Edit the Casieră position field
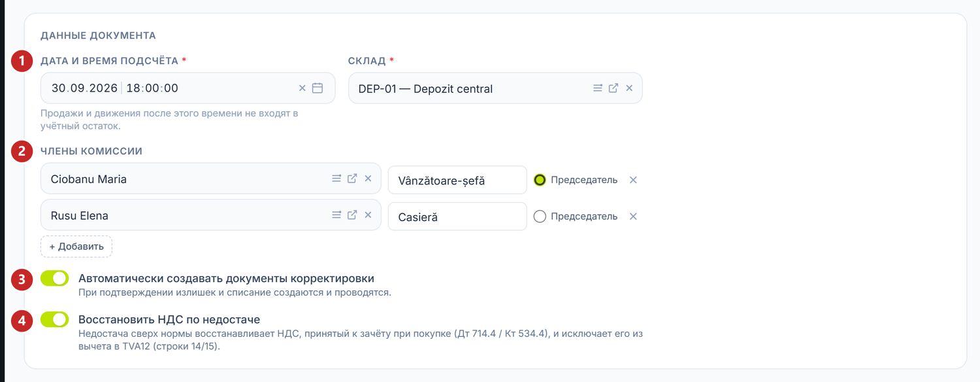 pyautogui.click(x=457, y=217)
